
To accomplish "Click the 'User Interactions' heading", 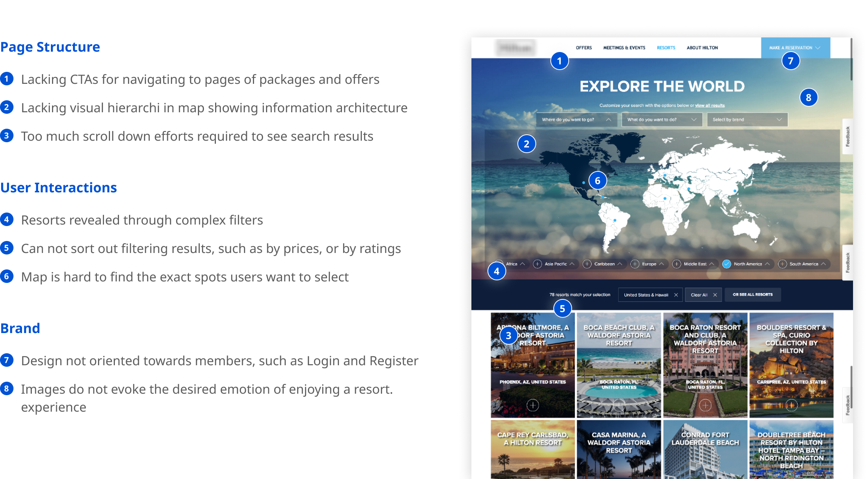I will click(58, 187).
